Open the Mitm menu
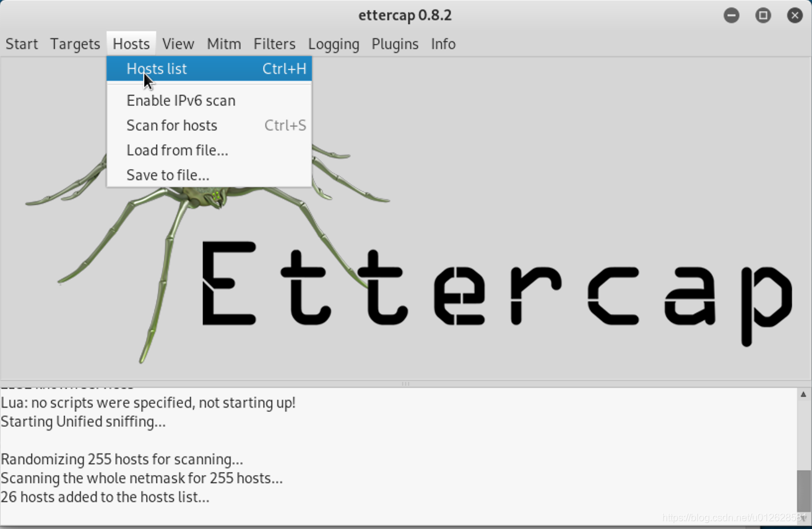Screen dimensions: 812x529 223,44
